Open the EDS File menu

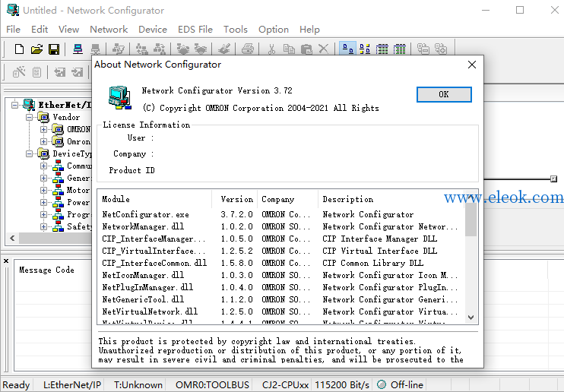(195, 30)
